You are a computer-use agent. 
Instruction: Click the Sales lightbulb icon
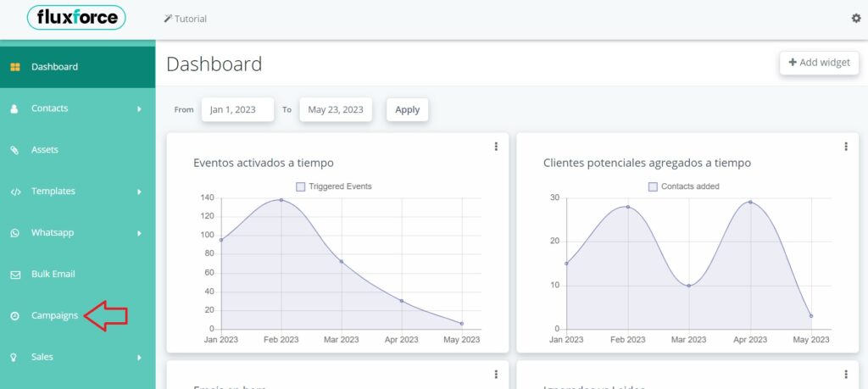point(15,358)
